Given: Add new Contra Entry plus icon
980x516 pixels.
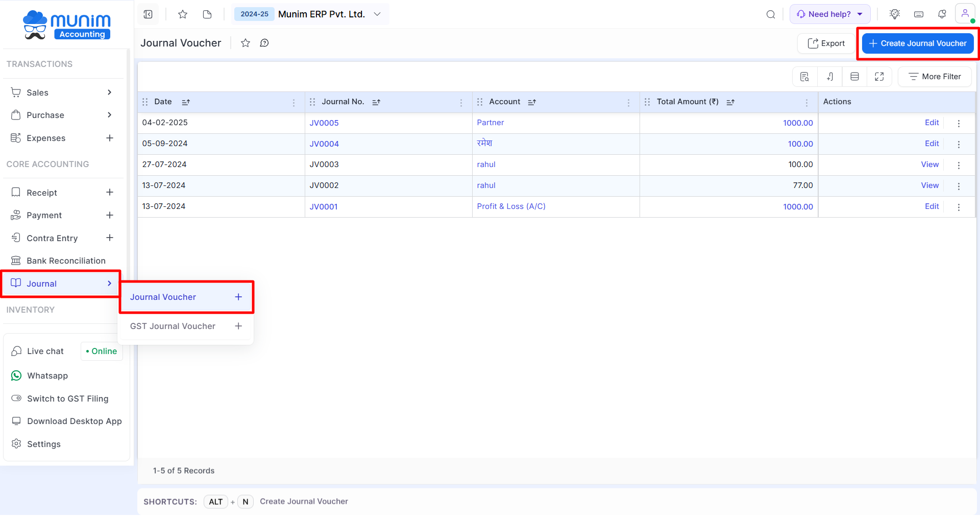Looking at the screenshot, I should coord(110,238).
